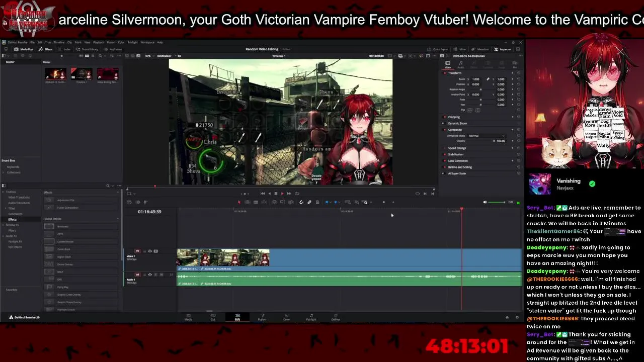The height and width of the screenshot is (362, 644).
Task: Expand the Lens Correction section header
Action: (458, 161)
